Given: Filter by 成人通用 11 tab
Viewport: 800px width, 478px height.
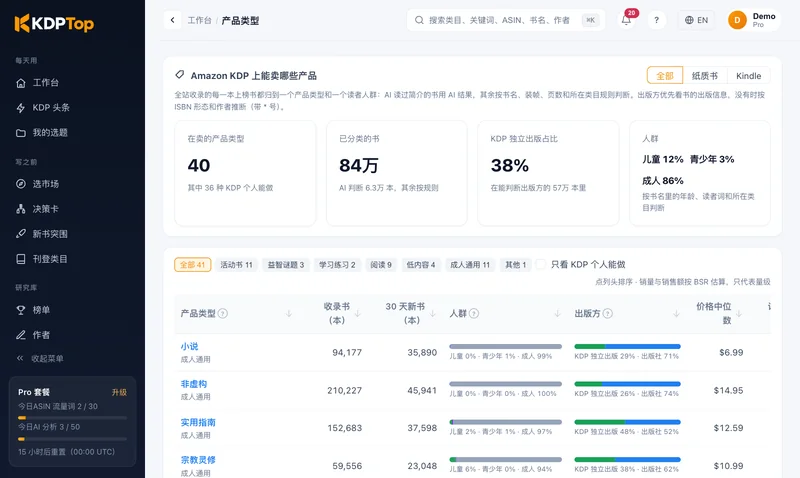Looking at the screenshot, I should point(470,265).
